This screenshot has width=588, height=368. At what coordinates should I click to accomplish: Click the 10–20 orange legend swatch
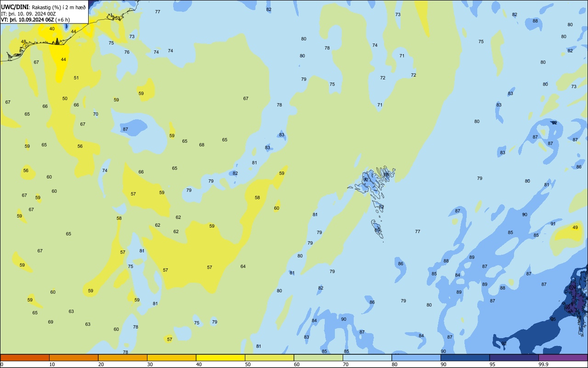pyautogui.click(x=73, y=357)
